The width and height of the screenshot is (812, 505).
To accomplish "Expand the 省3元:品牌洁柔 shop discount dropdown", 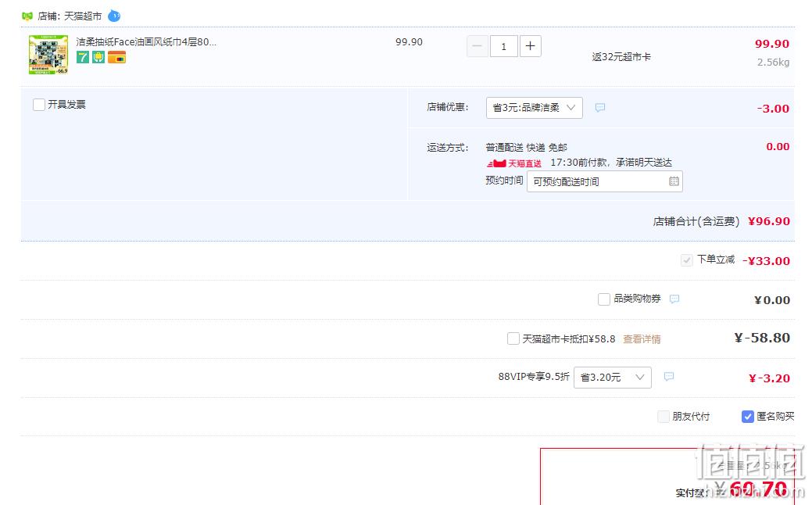I will [x=534, y=108].
